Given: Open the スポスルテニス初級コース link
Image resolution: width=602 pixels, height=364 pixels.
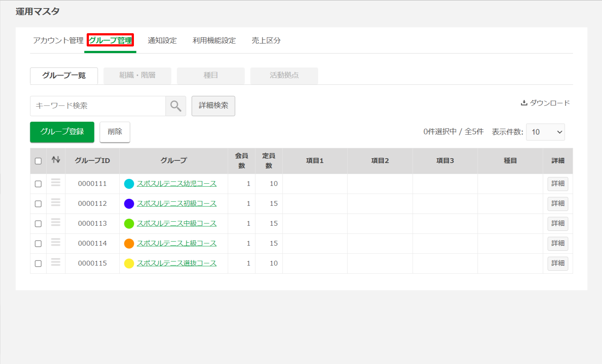Looking at the screenshot, I should 177,204.
